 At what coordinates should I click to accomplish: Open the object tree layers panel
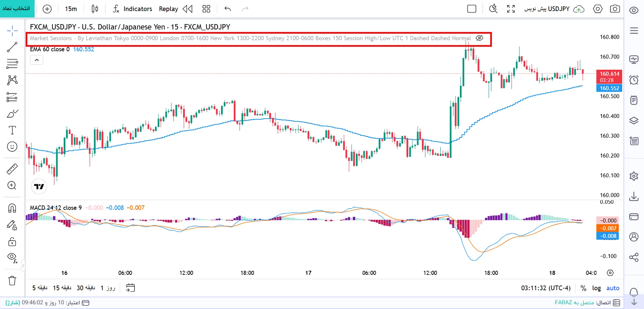click(634, 121)
